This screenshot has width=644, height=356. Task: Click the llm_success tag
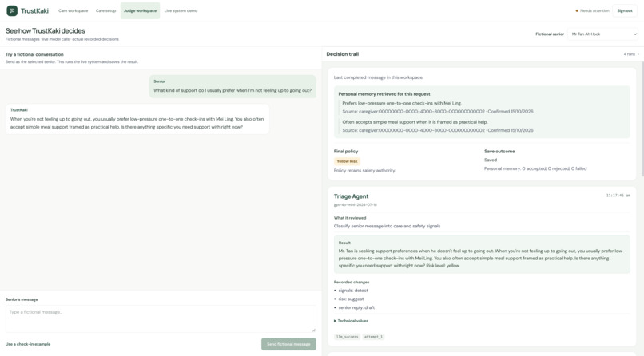coord(347,337)
